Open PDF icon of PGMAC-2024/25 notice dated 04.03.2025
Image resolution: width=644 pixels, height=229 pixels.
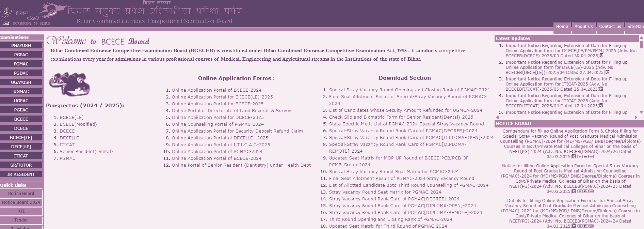[x=574, y=191]
